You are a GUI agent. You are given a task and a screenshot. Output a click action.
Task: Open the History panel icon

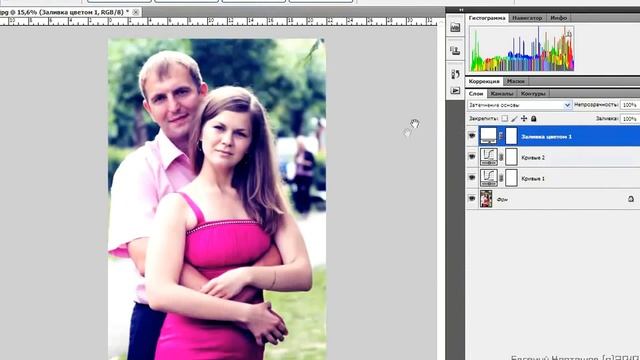[x=455, y=74]
